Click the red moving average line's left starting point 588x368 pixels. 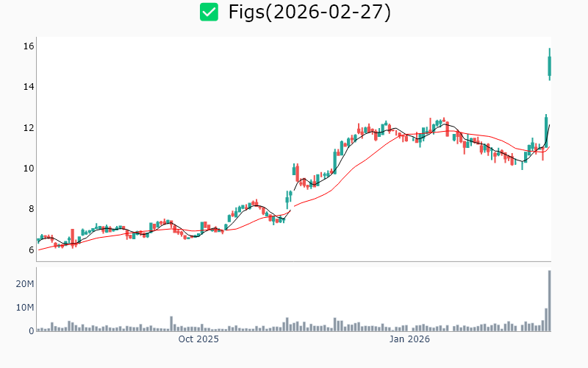pos(39,250)
